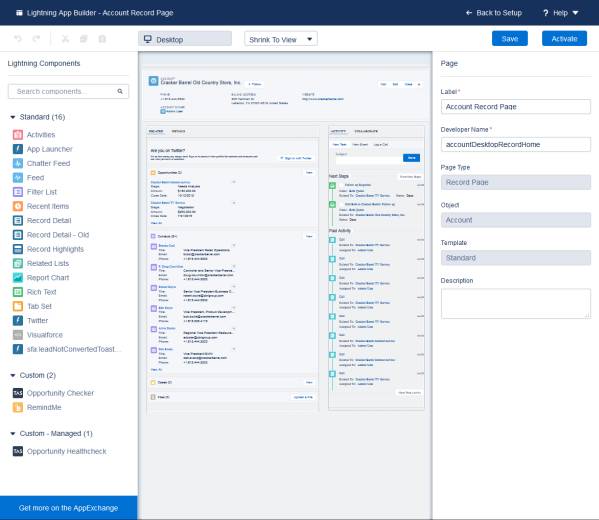Click the Redo icon in toolbar
The image size is (599, 520).
point(36,39)
